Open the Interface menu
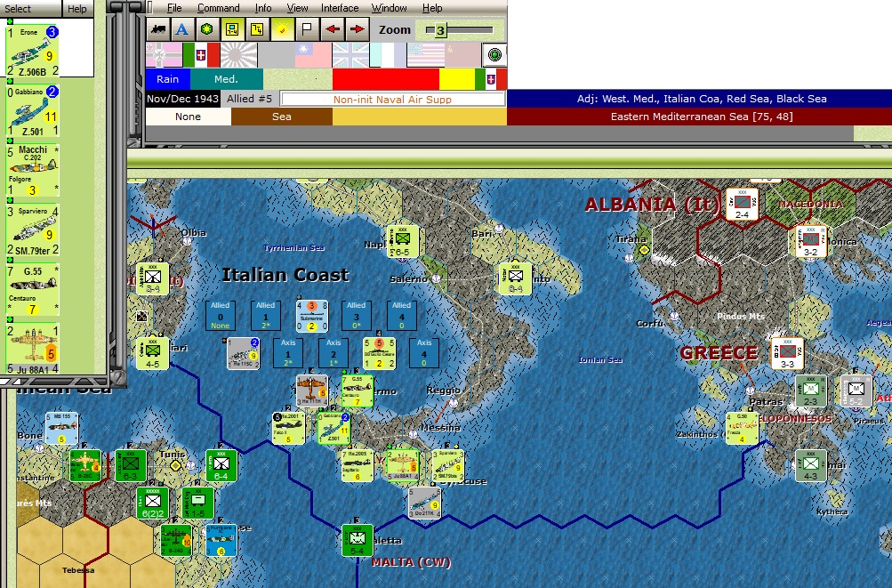This screenshot has width=892, height=588. (x=340, y=8)
